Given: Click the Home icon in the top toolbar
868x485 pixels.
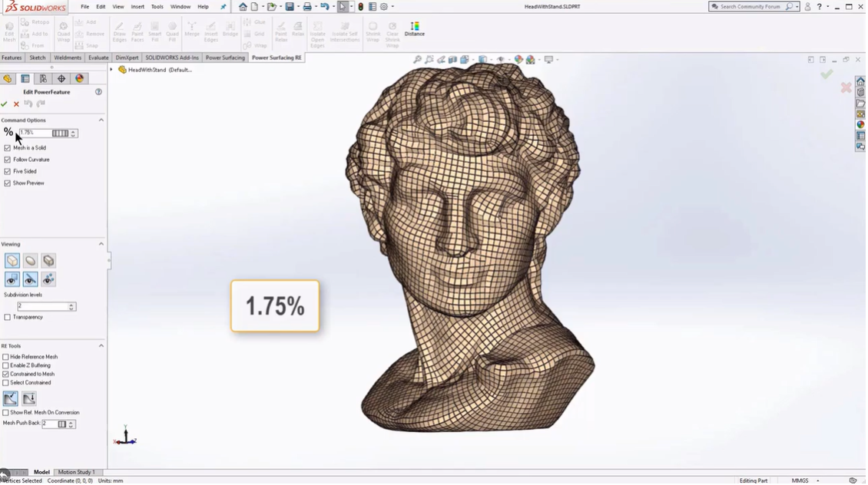Looking at the screenshot, I should pos(243,7).
